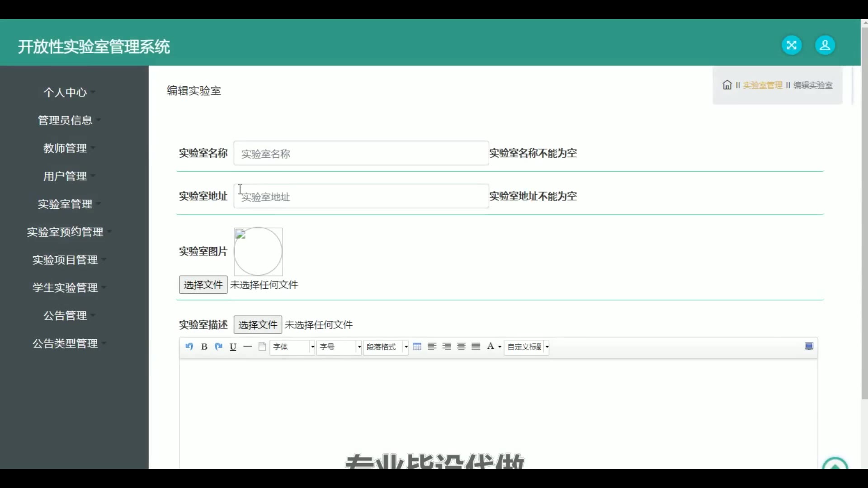Toggle underline formatting in editor
The width and height of the screenshot is (868, 488).
click(233, 347)
